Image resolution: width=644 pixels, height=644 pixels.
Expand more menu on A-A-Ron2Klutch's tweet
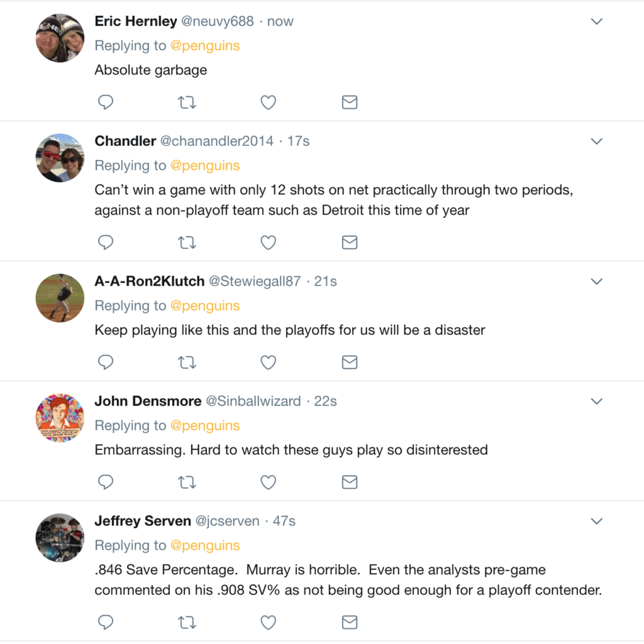coord(597,281)
